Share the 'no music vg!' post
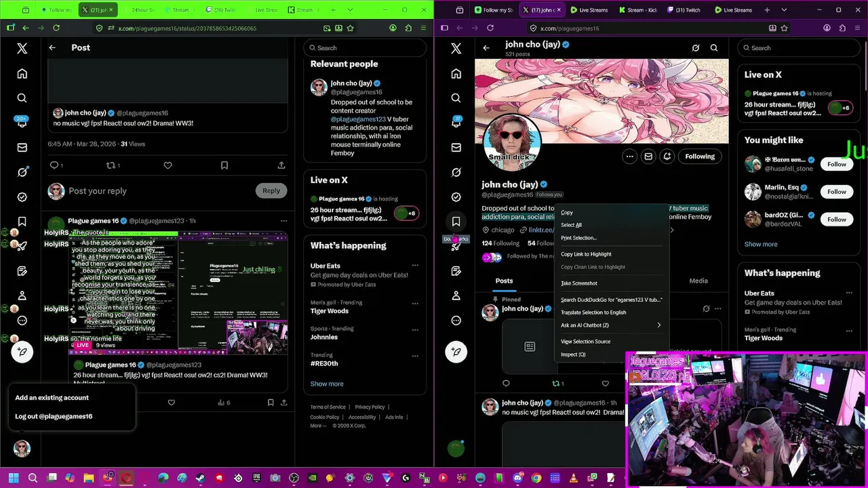868x488 pixels. point(281,165)
